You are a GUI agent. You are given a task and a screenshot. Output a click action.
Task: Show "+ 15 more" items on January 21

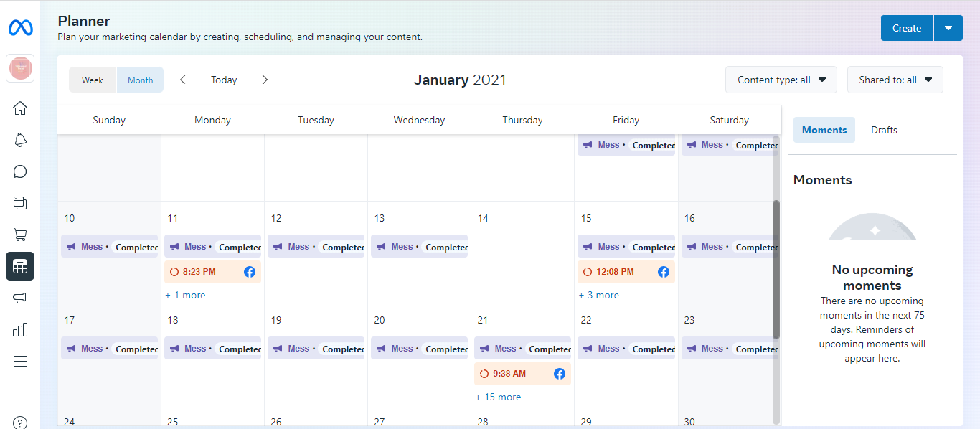(498, 397)
